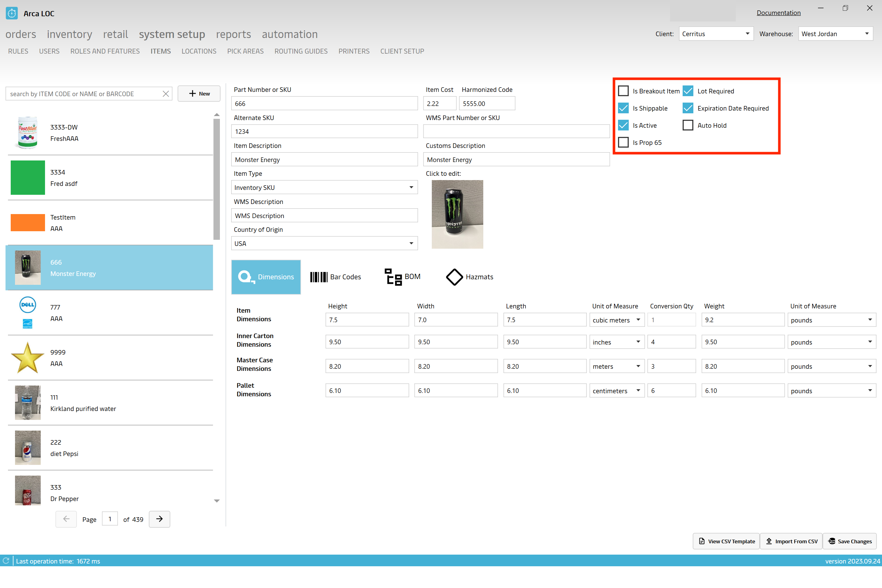Viewport: 882px width, 588px height.
Task: Click the Part Number or SKU field
Action: point(324,104)
